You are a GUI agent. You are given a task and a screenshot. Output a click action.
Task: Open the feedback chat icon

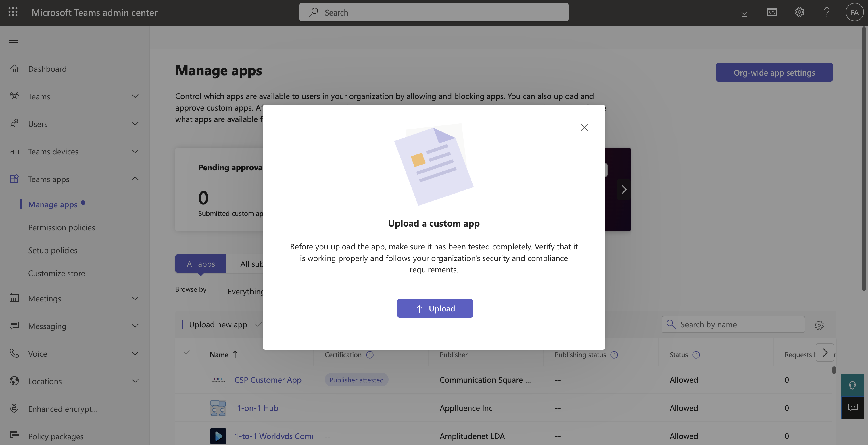(852, 408)
